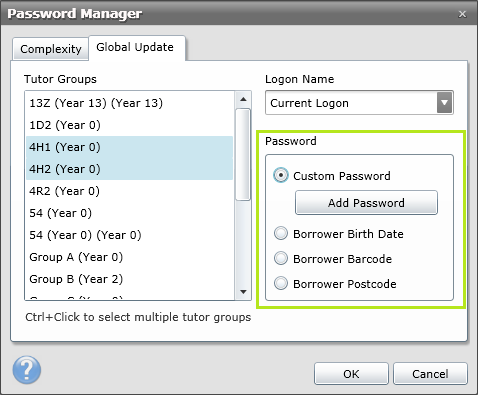The height and width of the screenshot is (395, 478).
Task: Pick Borrower Postcode password option
Action: coord(281,283)
